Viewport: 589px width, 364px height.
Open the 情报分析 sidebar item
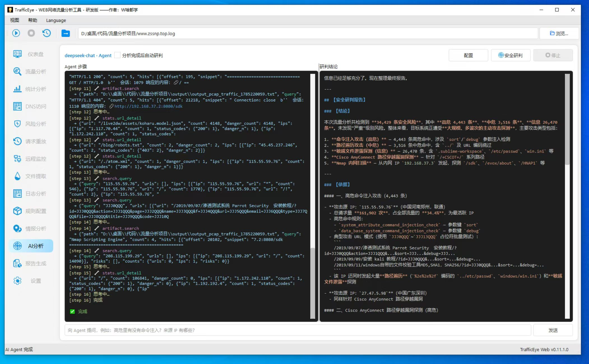click(x=31, y=228)
